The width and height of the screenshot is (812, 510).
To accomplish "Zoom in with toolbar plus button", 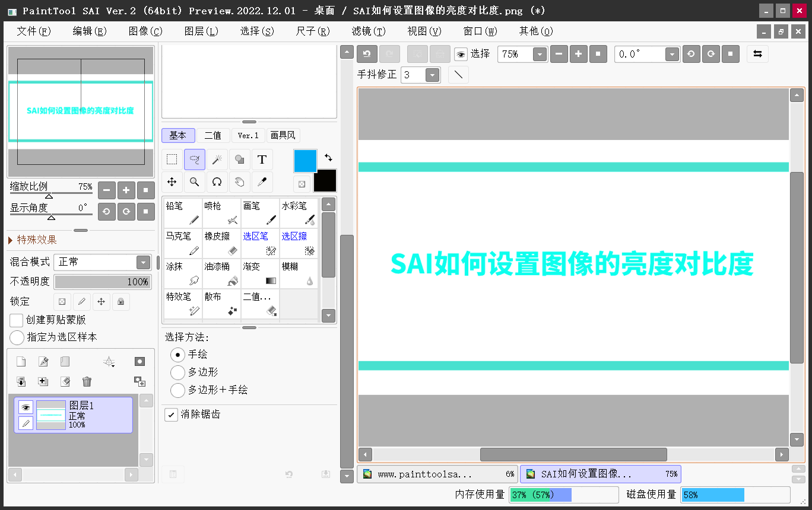I will [x=579, y=54].
